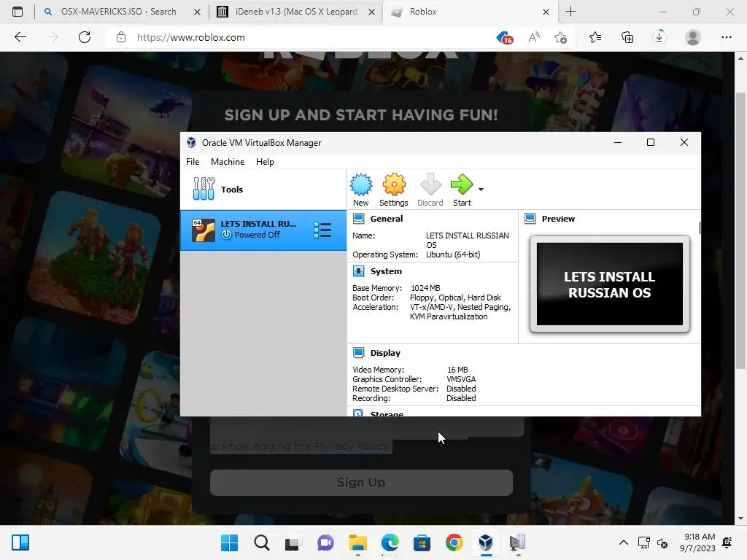747x560 pixels.
Task: Open Microsoft Edge from taskbar
Action: (390, 542)
